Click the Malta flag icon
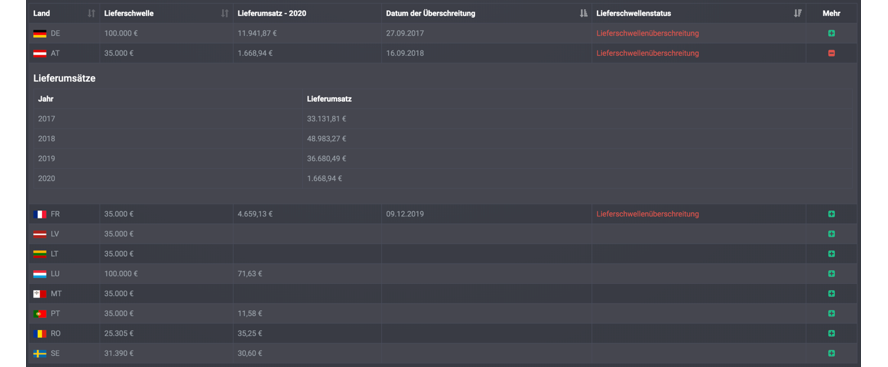The width and height of the screenshot is (888, 367). pos(40,294)
